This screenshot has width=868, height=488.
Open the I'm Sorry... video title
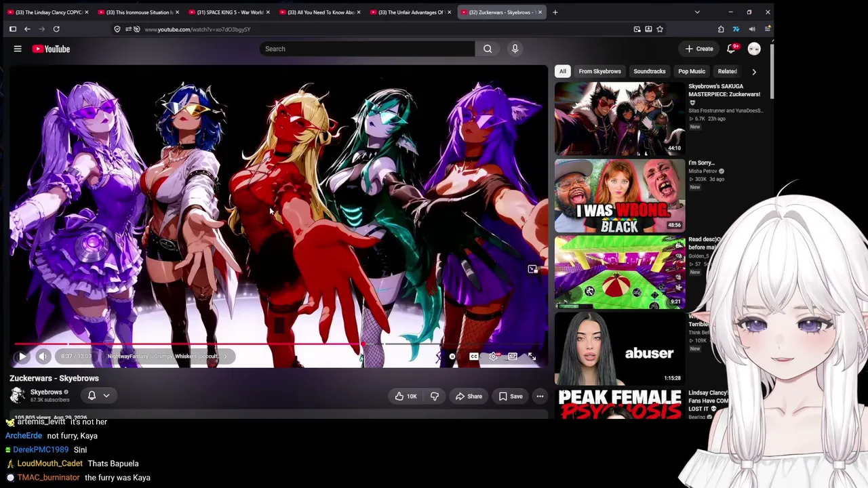(x=702, y=163)
